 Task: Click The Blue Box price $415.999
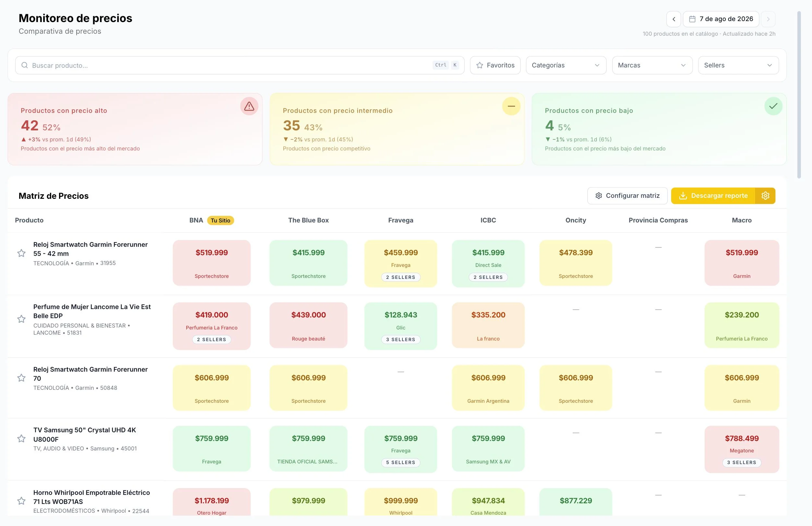click(x=308, y=263)
